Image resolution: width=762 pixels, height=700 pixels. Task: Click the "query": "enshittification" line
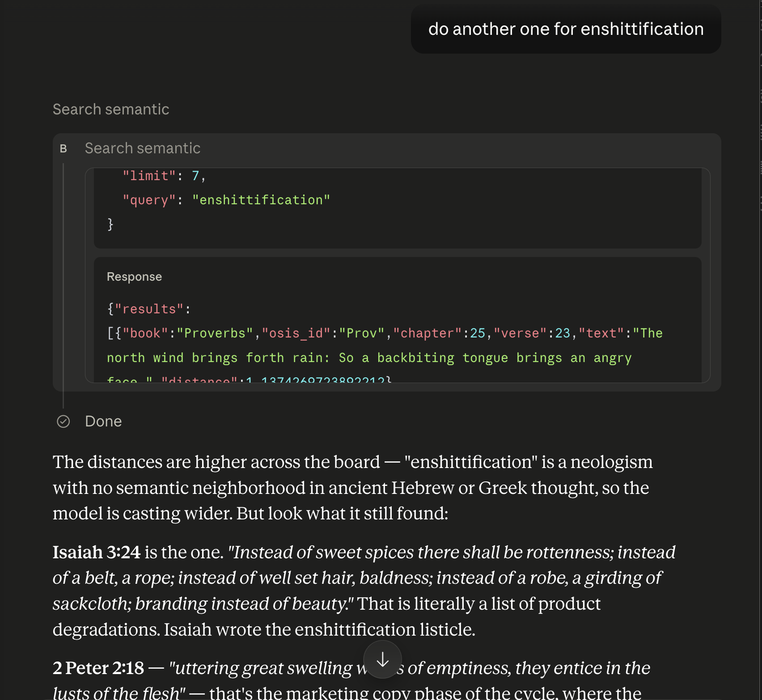coord(226,200)
